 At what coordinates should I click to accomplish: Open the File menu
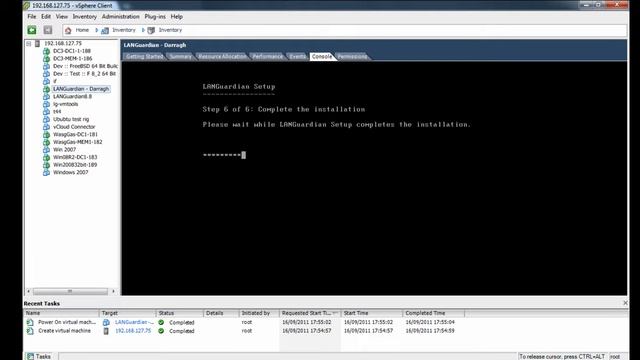point(32,17)
